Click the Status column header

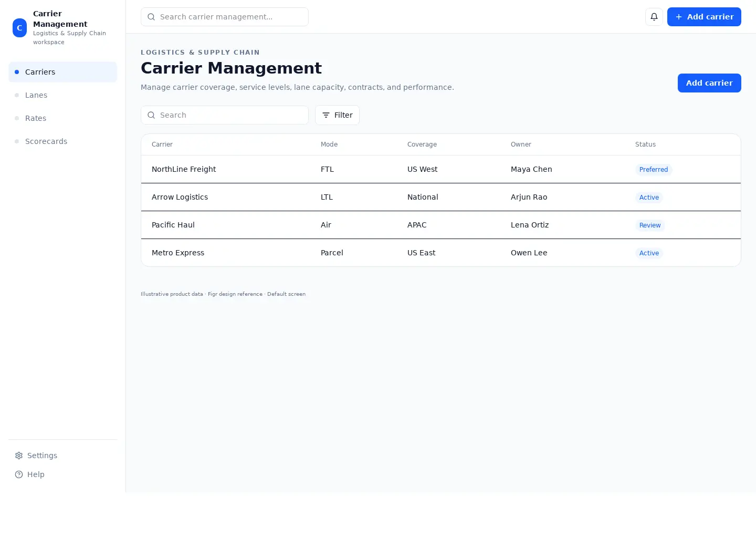tap(645, 144)
